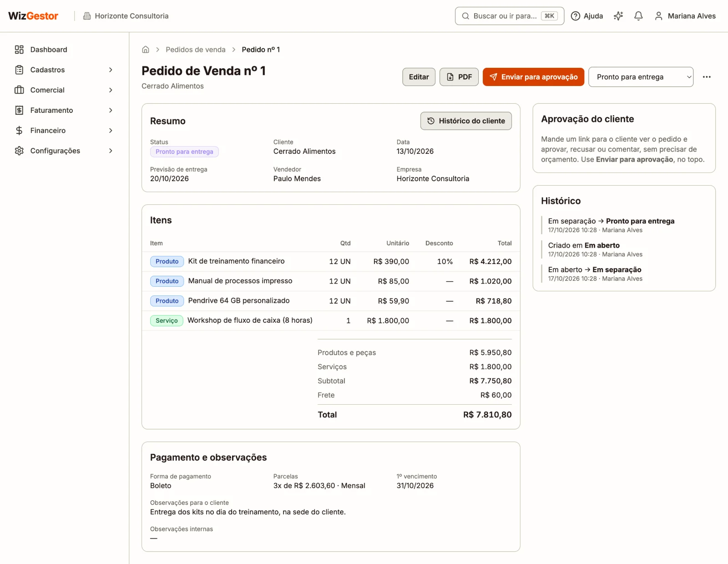
Task: Click the Cadastros clipboard icon
Action: [x=19, y=70]
